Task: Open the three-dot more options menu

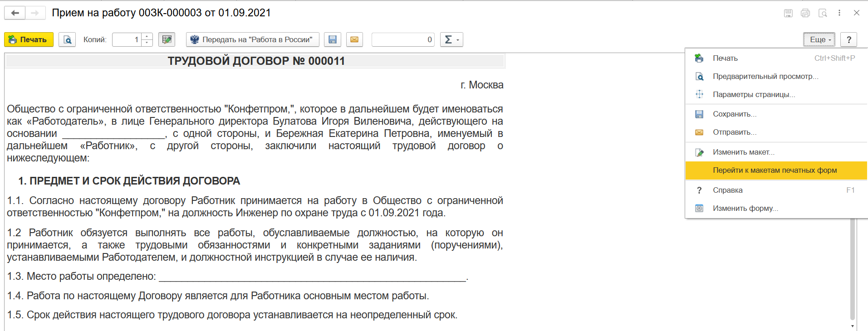Action: coord(839,13)
